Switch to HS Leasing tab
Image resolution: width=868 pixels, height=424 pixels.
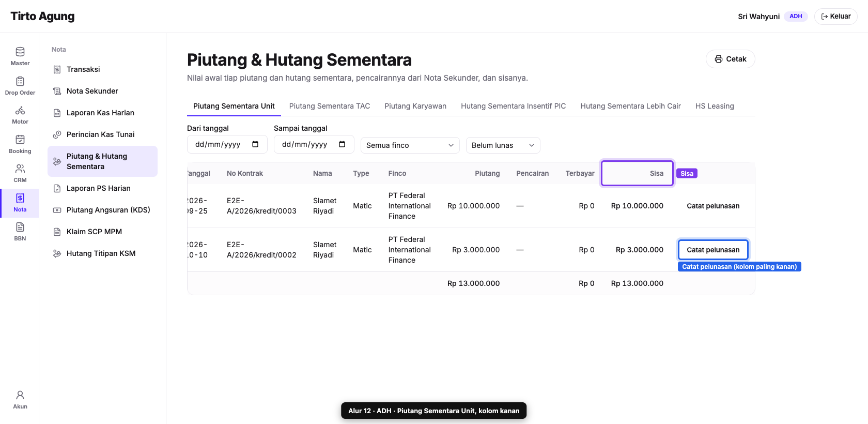click(x=715, y=106)
